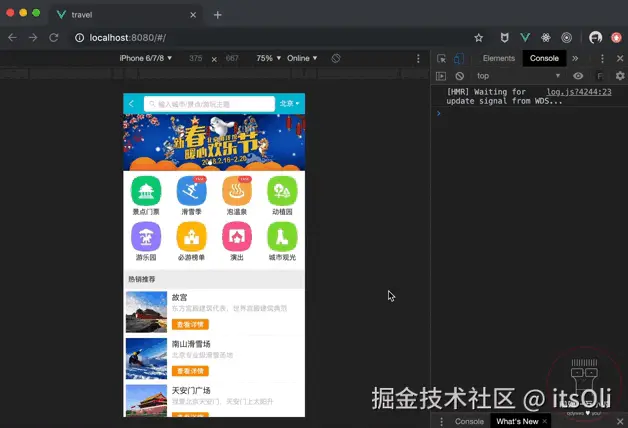Clear console with the ban icon
Screen dimensions: 628x428
(459, 76)
